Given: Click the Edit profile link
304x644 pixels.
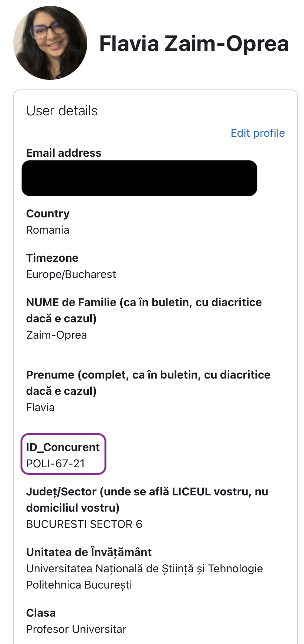Looking at the screenshot, I should (257, 133).
